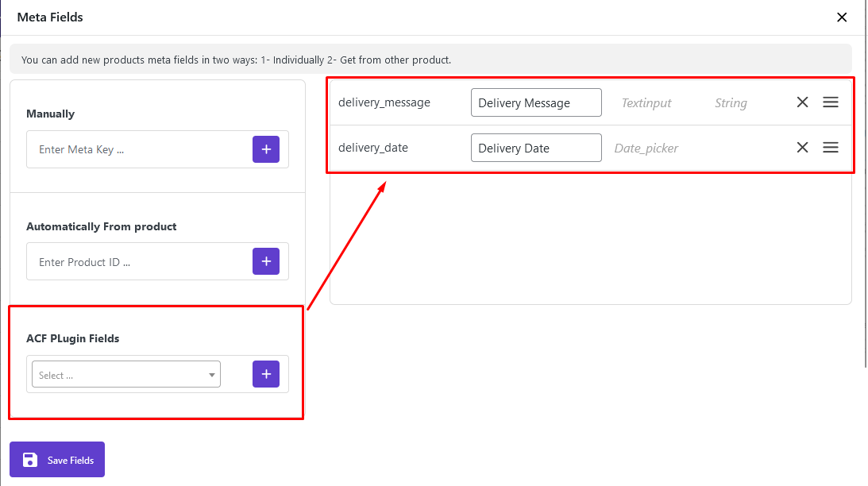This screenshot has height=486, width=868.
Task: Click the Textinput field type label
Action: [x=646, y=103]
